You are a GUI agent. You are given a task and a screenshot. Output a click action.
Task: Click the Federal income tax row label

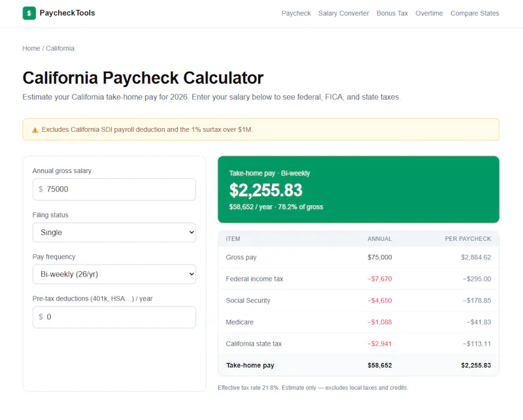tap(254, 279)
